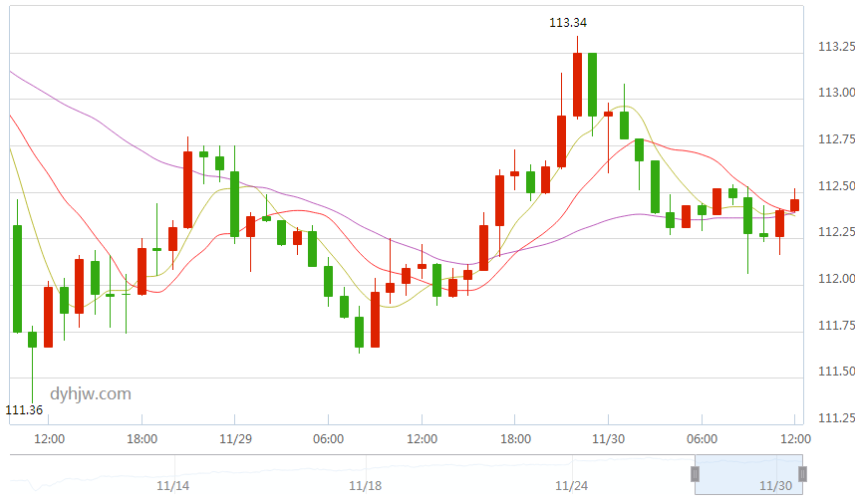855x504 pixels.
Task: Select the 11/29 date label on time axis
Action: point(235,438)
